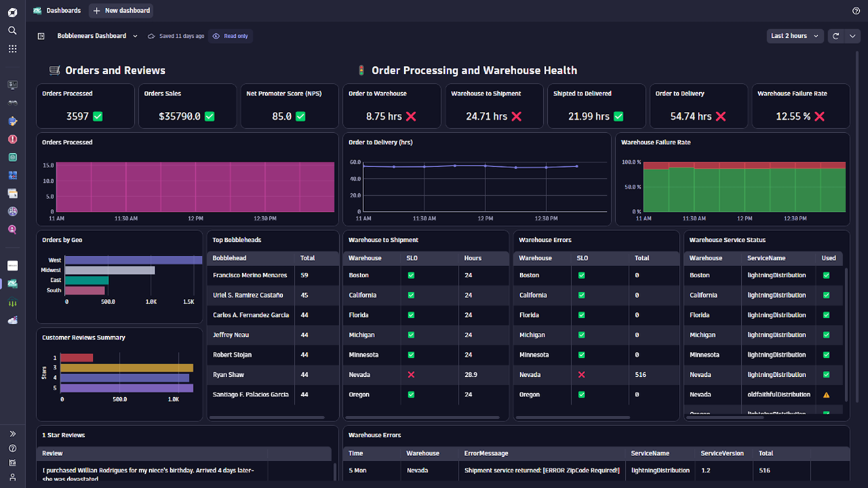
Task: Expand the left sidebar with double chevron
Action: pyautogui.click(x=12, y=434)
